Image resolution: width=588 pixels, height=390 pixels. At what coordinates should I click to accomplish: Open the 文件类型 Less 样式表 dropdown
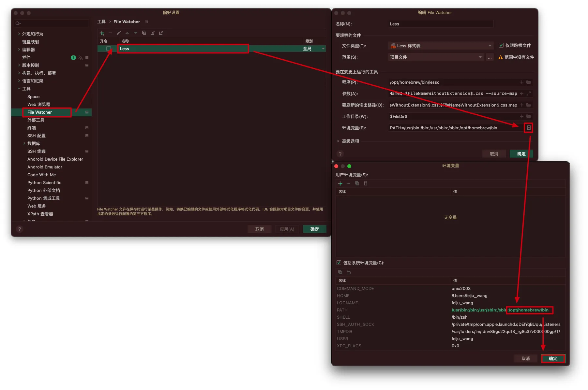[x=441, y=46]
